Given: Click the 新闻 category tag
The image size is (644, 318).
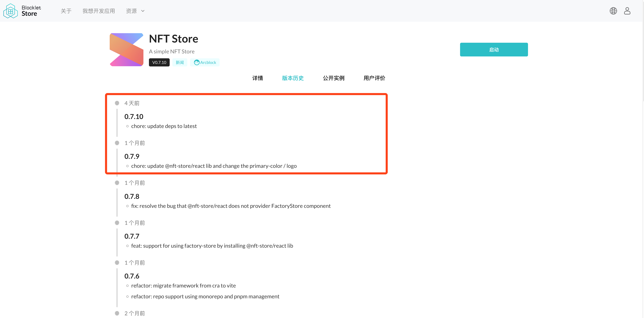Looking at the screenshot, I should coord(180,62).
